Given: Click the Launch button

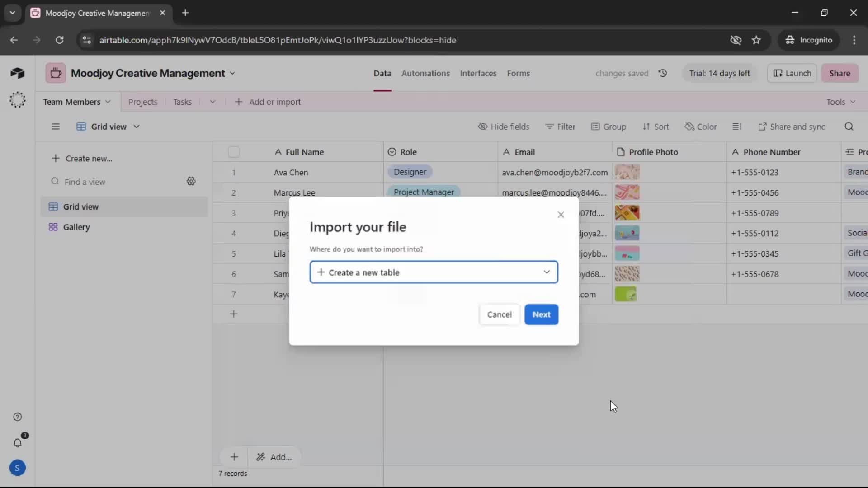Looking at the screenshot, I should click(792, 73).
